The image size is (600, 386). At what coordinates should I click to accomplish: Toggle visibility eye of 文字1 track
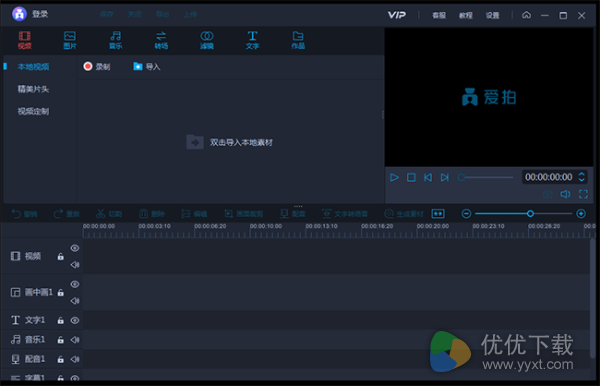pyautogui.click(x=75, y=320)
